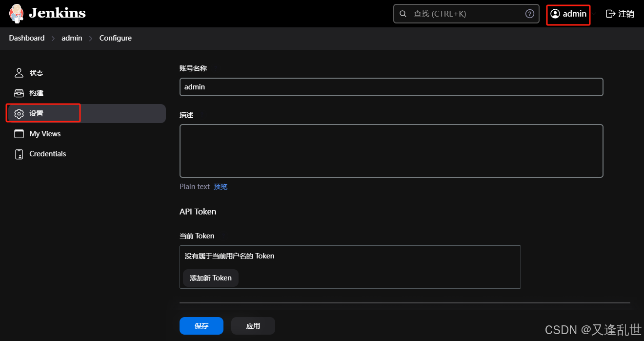Click the 描述 label
The height and width of the screenshot is (341, 644).
coord(186,115)
